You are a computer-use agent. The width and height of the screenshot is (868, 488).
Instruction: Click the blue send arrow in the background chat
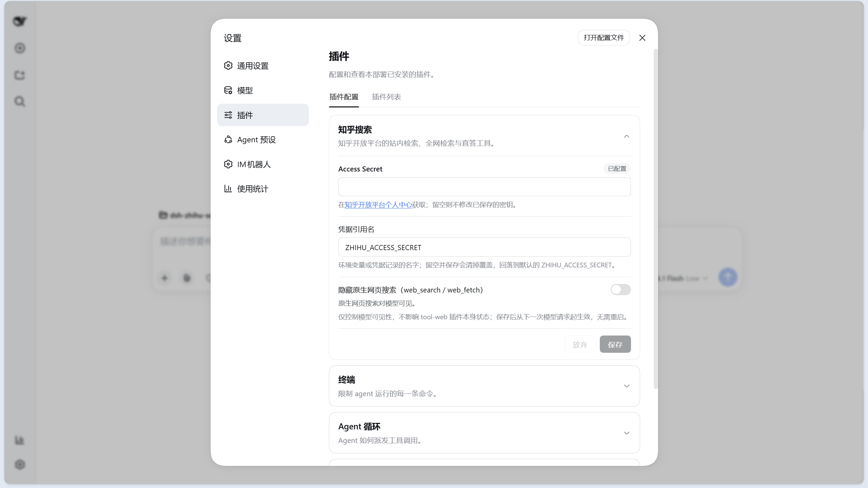728,277
